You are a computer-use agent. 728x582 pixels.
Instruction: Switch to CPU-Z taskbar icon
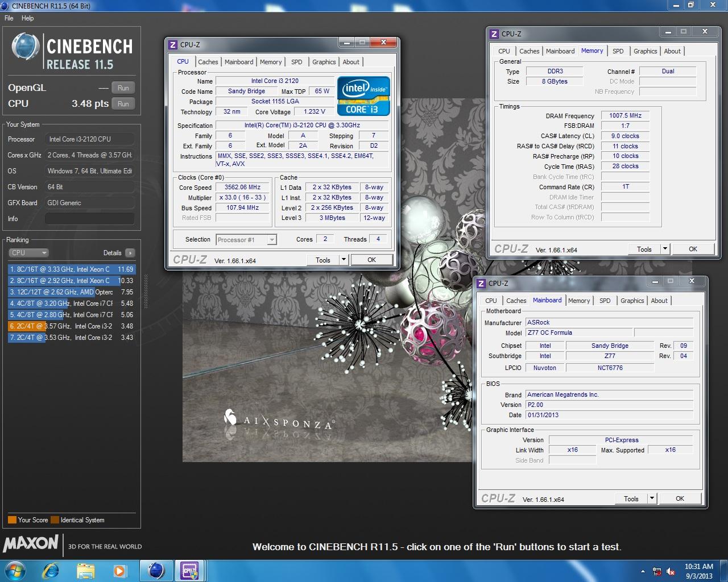189,571
